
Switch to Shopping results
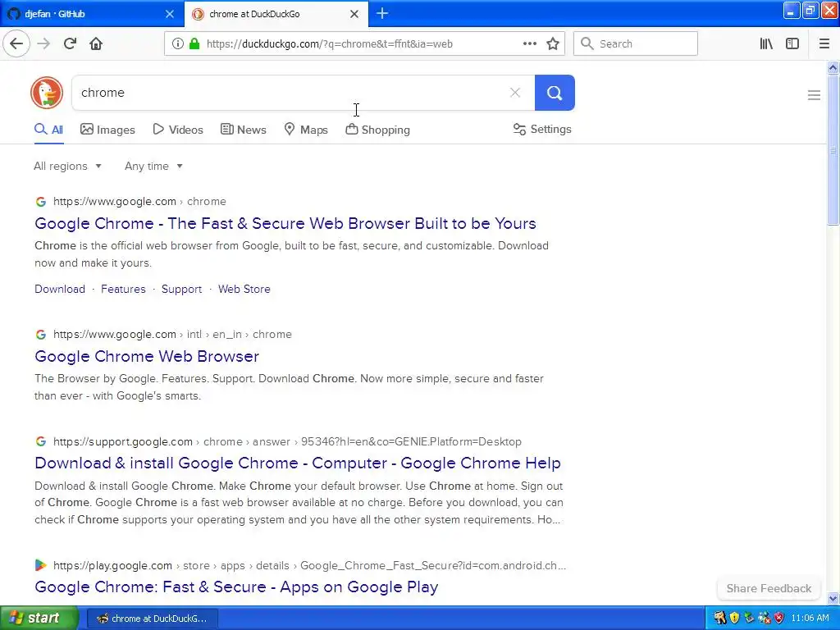tap(377, 130)
